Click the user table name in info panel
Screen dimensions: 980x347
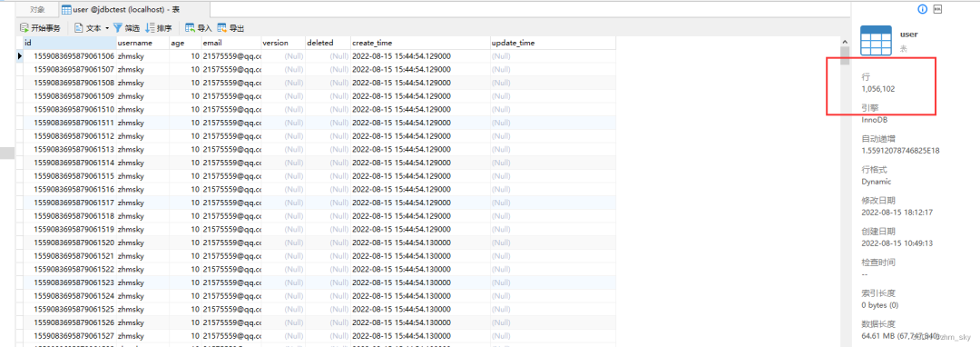908,35
